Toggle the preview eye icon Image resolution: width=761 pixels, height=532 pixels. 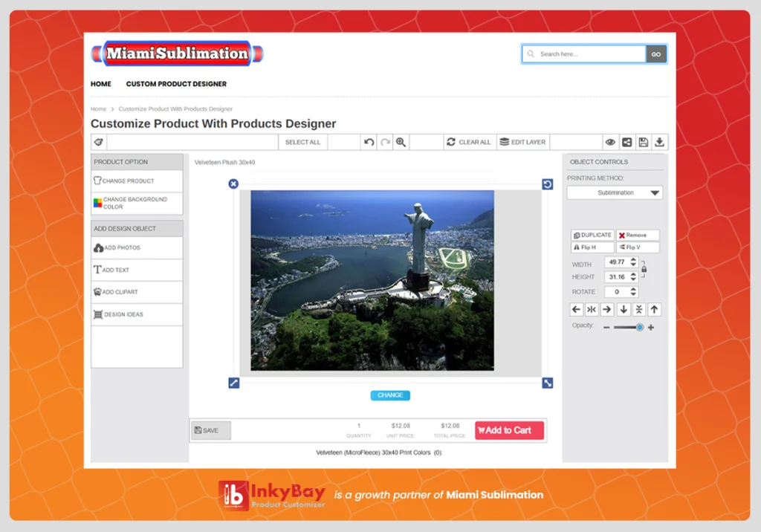(x=610, y=142)
